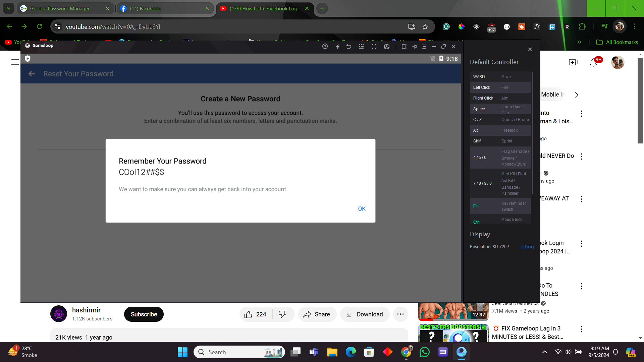Click the Gameloop help question mark icon

pyautogui.click(x=325, y=47)
